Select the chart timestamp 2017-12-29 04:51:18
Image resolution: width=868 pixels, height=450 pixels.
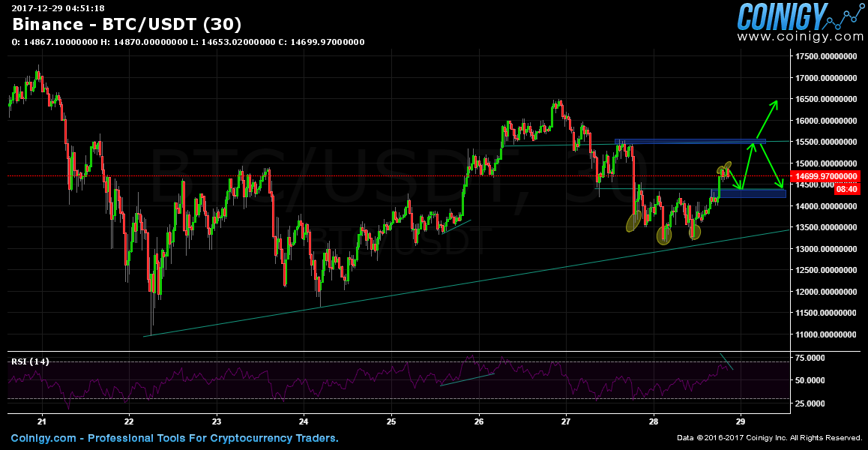point(58,8)
